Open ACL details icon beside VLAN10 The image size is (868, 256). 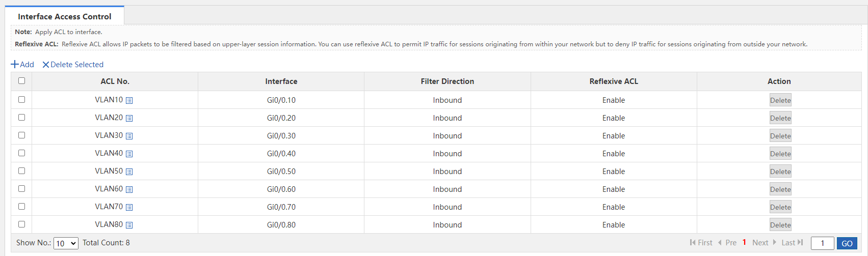129,100
